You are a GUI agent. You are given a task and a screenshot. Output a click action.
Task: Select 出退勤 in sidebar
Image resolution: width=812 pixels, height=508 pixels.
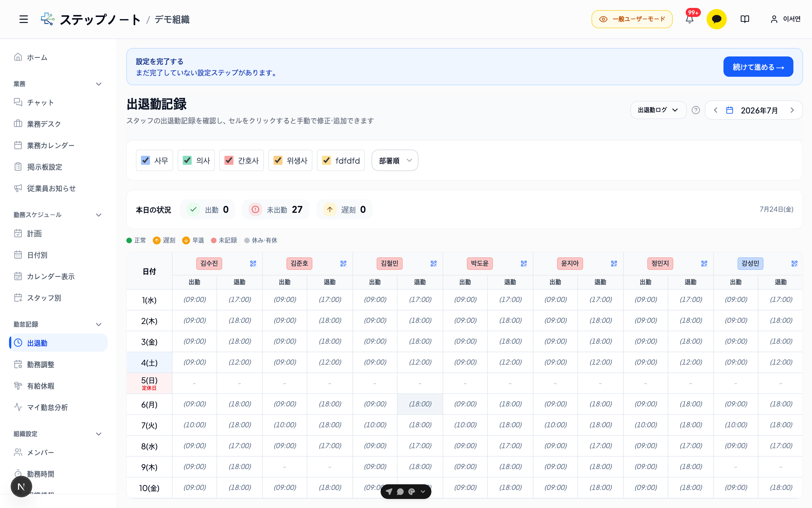[x=58, y=343]
